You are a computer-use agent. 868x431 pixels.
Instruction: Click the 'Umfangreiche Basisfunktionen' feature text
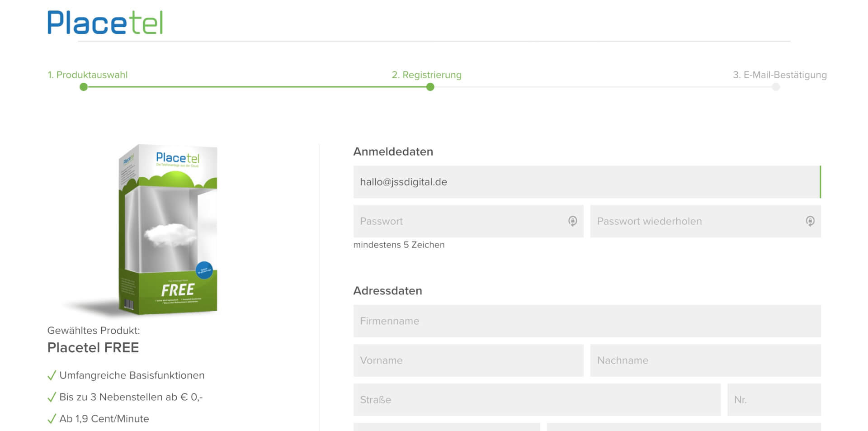[132, 375]
